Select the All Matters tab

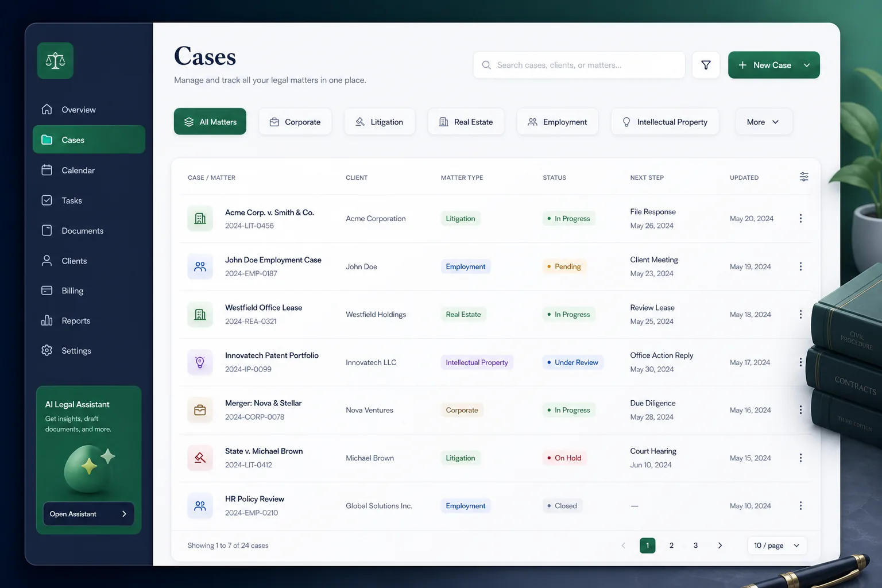click(x=210, y=122)
